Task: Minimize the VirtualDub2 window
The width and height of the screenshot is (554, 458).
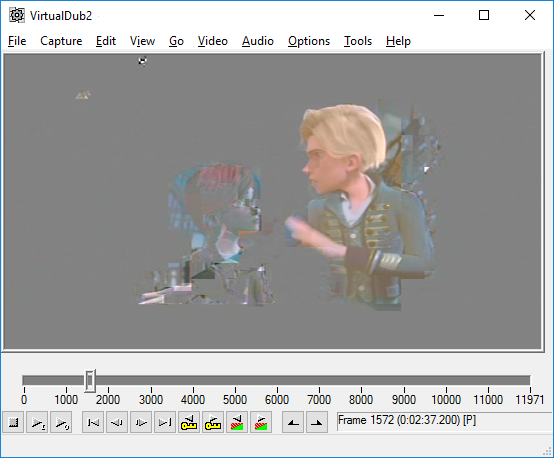Action: click(439, 15)
